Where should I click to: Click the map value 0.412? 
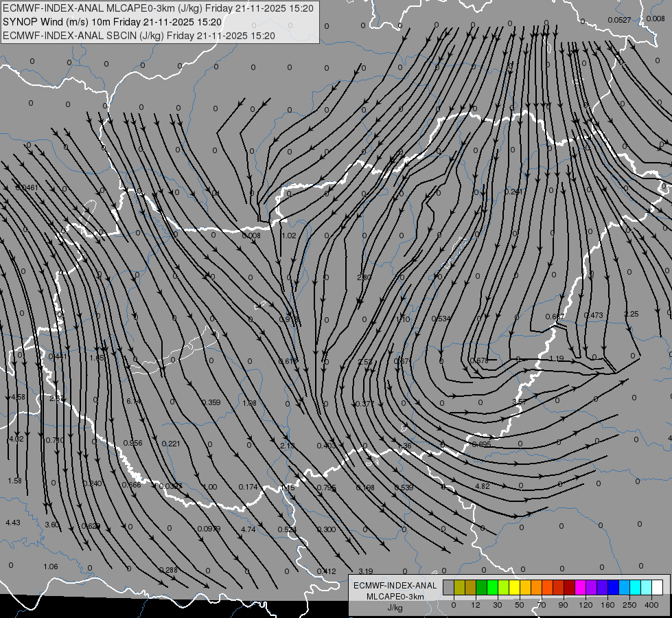(326, 571)
